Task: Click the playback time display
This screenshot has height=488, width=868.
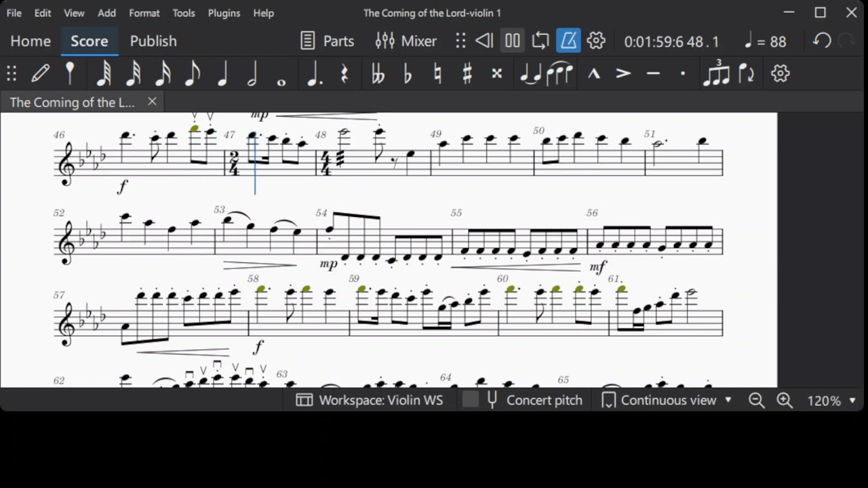Action: click(671, 41)
